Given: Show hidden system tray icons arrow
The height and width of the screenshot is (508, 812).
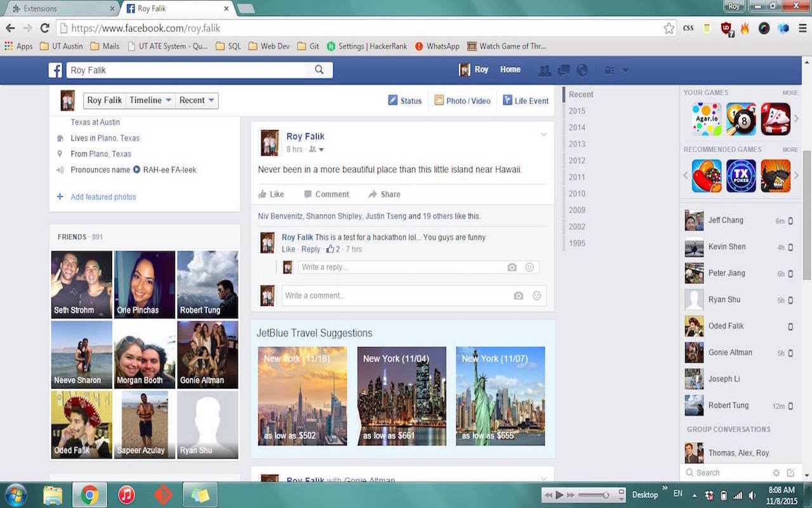Looking at the screenshot, I should pos(694,495).
